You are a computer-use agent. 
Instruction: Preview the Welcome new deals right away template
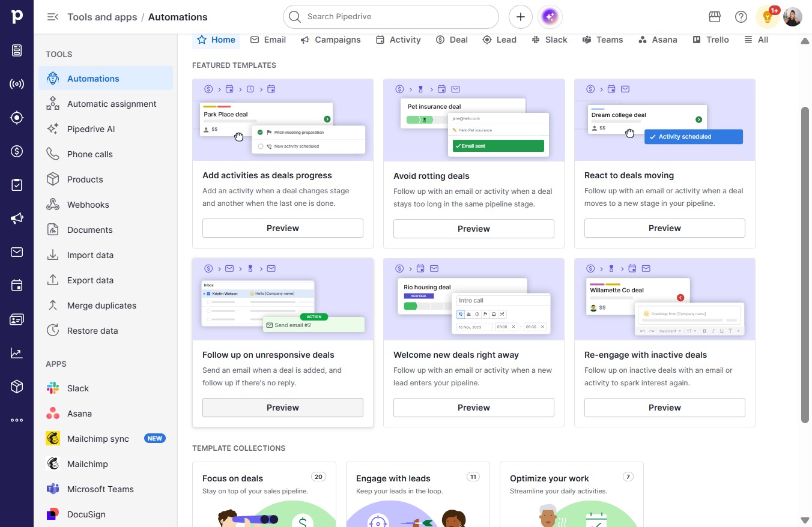474,408
